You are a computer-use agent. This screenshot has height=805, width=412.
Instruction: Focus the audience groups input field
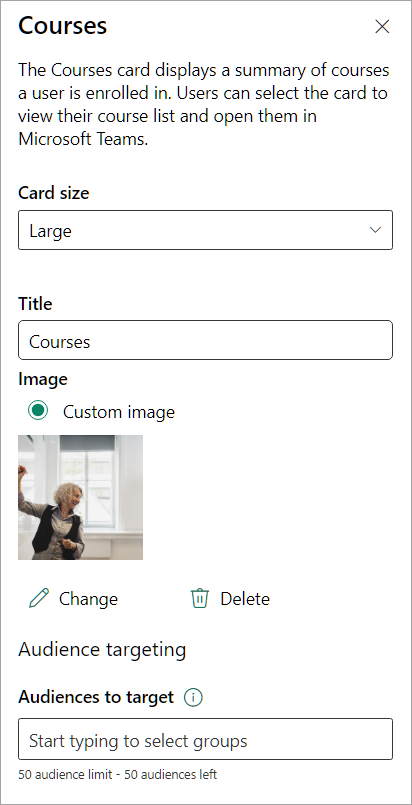click(205, 739)
